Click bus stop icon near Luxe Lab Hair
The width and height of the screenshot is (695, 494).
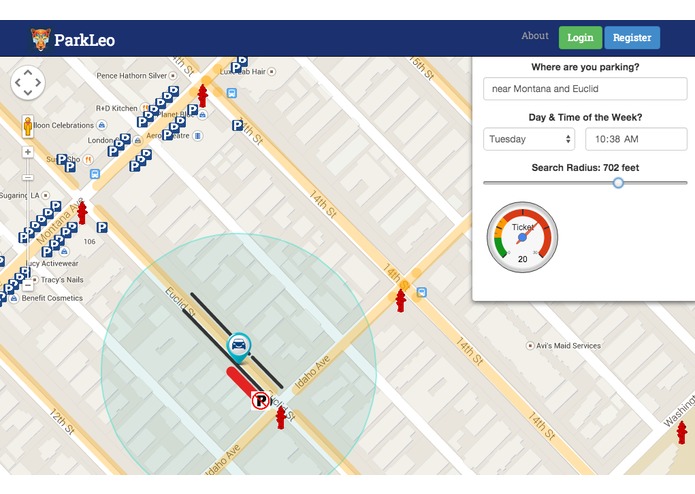coord(231,93)
